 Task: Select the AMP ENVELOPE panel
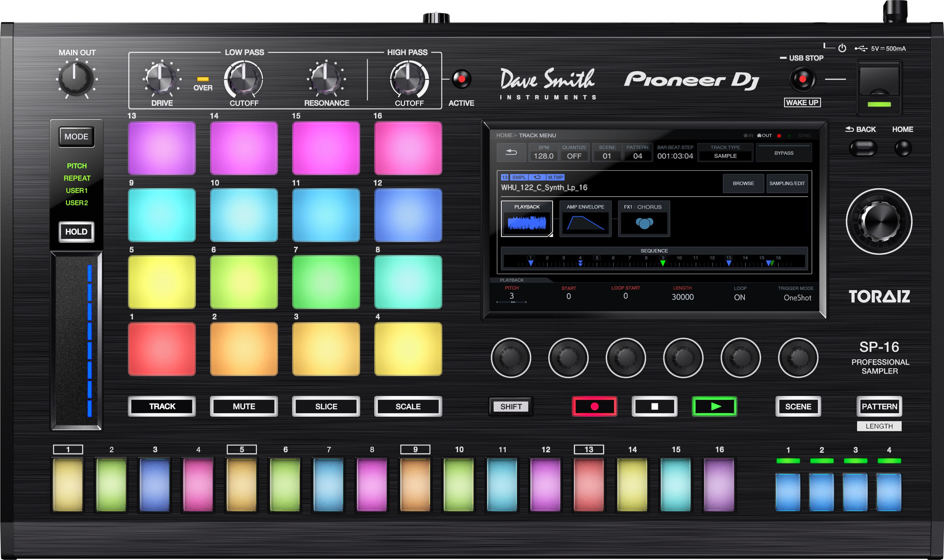click(585, 220)
